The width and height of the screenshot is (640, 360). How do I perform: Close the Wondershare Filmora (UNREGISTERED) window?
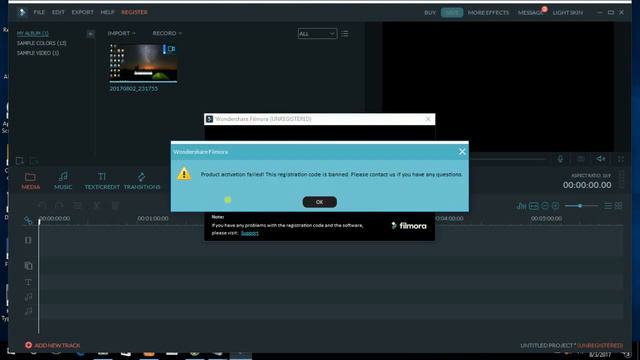pyautogui.click(x=428, y=119)
